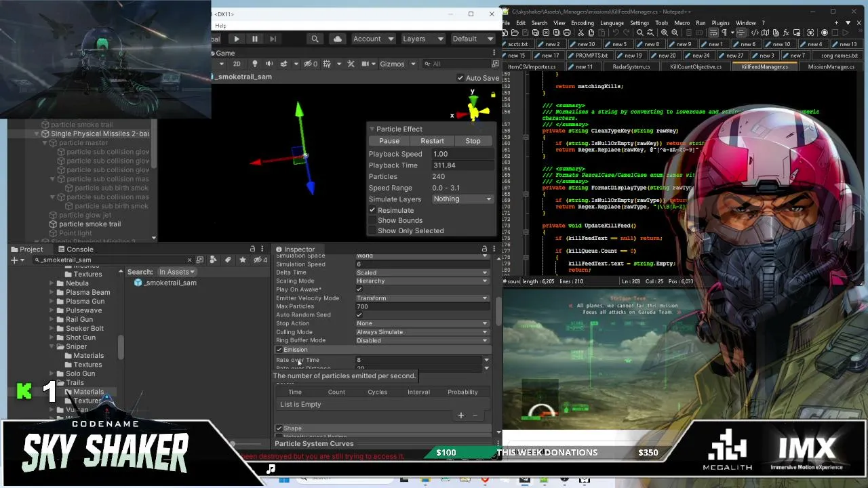Collapse Single Physical Missiles 2-bac hierarchy item
This screenshot has height=488, width=868.
36,134
